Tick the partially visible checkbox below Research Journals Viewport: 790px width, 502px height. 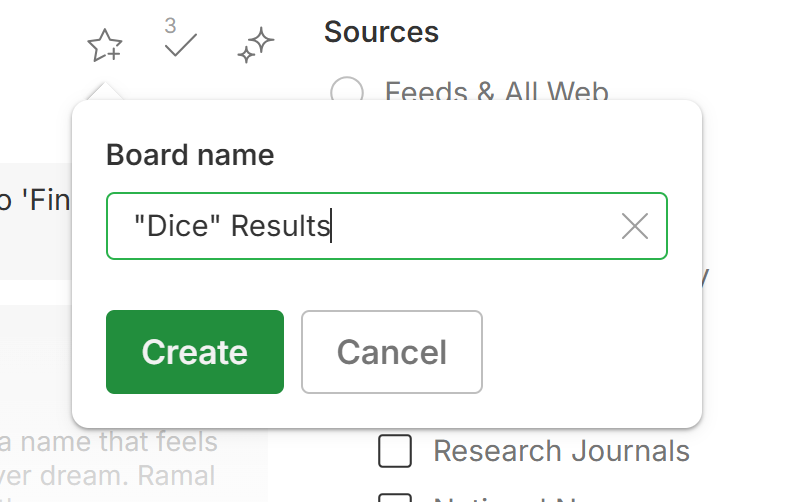(x=395, y=497)
